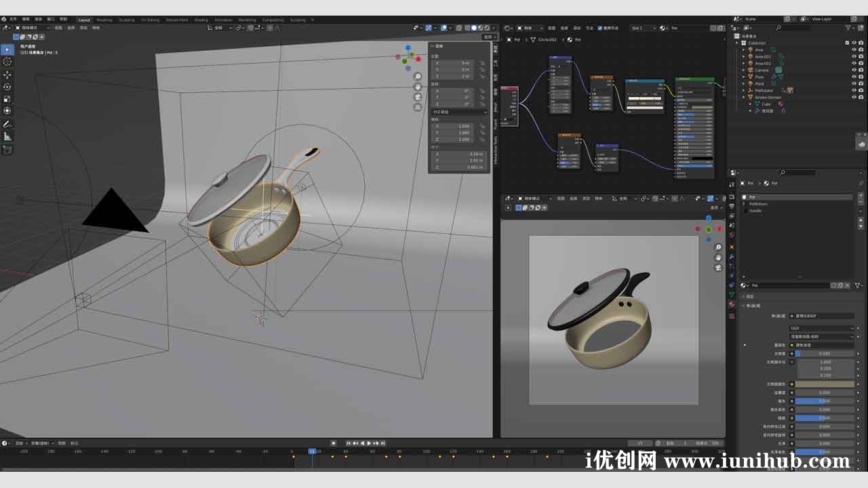Screen dimensions: 868x488
Task: Select the PotBottom material slot
Action: pyautogui.click(x=797, y=203)
